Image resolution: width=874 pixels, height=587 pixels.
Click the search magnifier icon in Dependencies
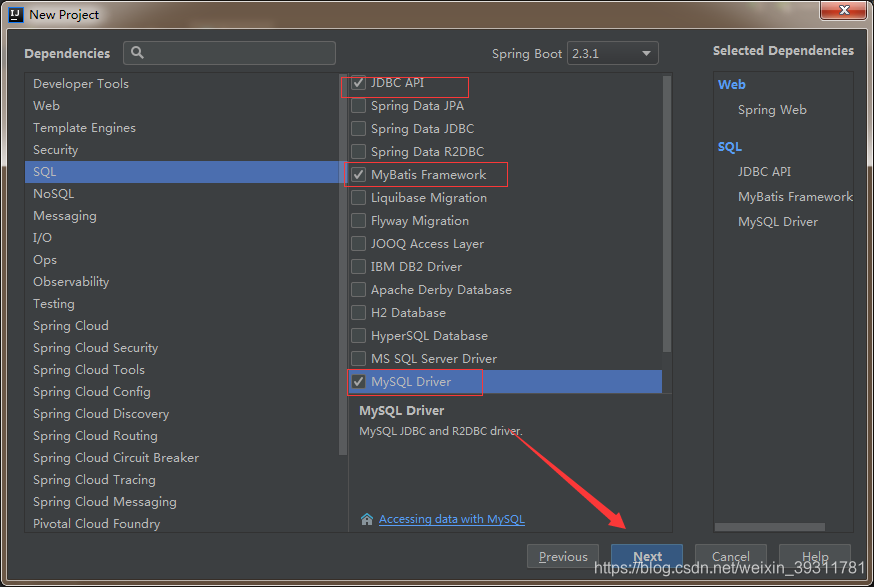pyautogui.click(x=137, y=52)
